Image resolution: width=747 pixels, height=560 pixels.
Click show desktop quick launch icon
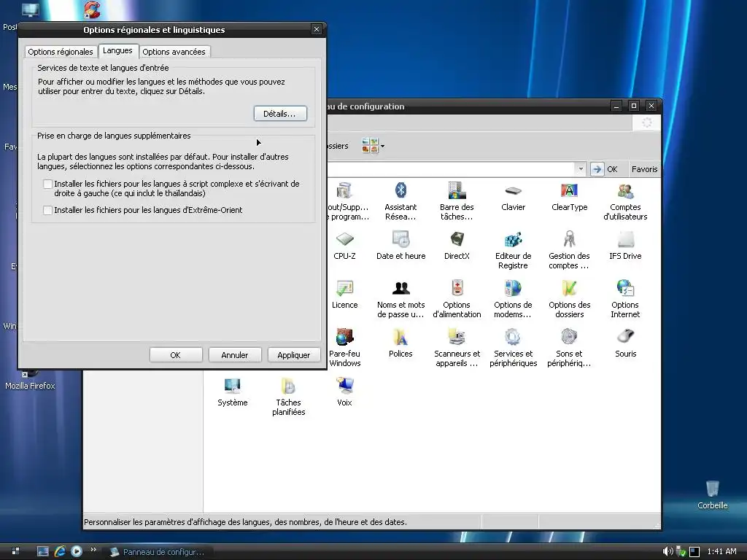click(x=43, y=551)
